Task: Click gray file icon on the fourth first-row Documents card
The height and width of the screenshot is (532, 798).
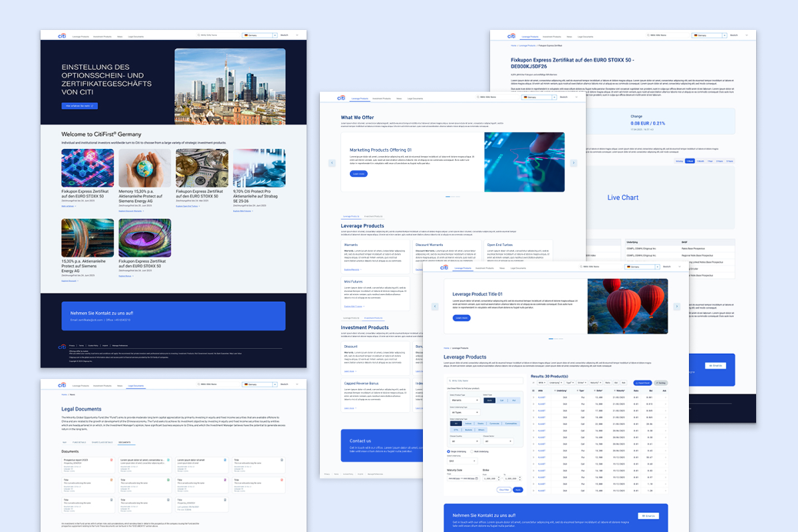Action: (282, 460)
